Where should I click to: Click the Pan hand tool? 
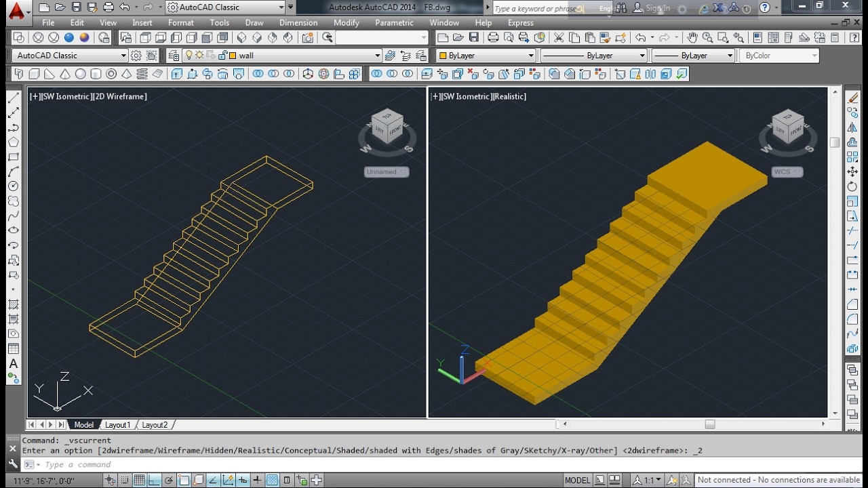[x=692, y=38]
